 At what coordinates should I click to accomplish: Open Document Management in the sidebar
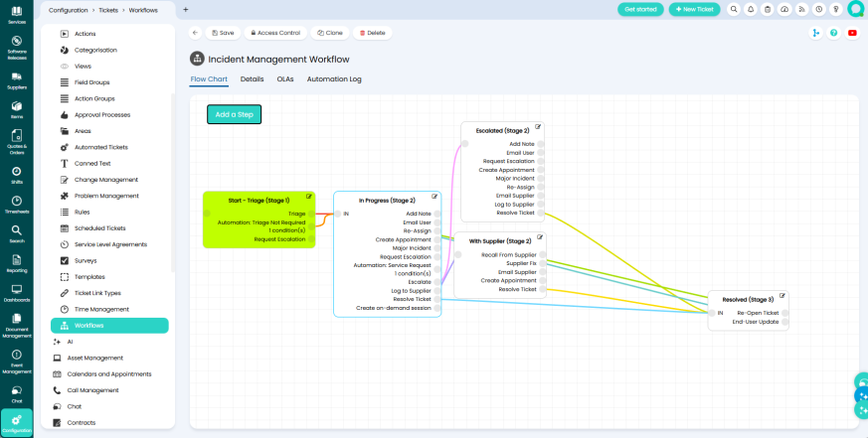17,325
